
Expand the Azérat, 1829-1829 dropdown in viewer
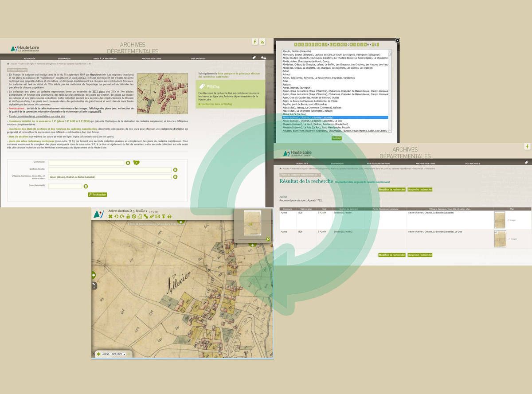click(x=124, y=354)
